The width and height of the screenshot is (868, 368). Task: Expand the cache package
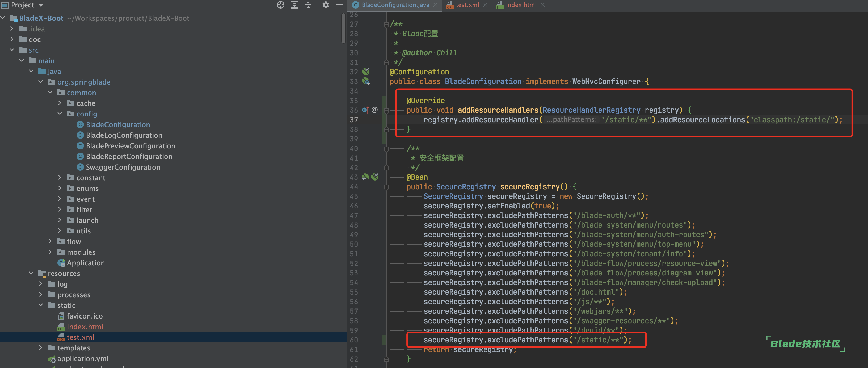pyautogui.click(x=60, y=103)
